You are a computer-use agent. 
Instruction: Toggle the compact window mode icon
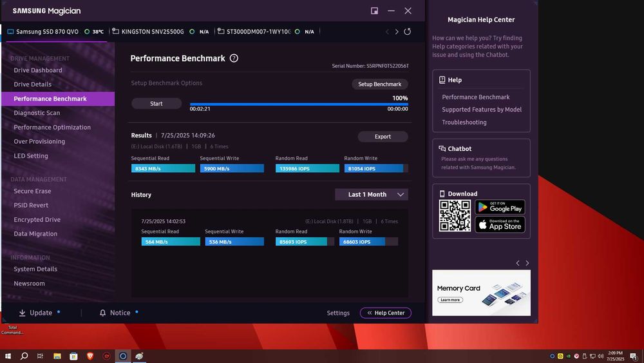tap(375, 11)
